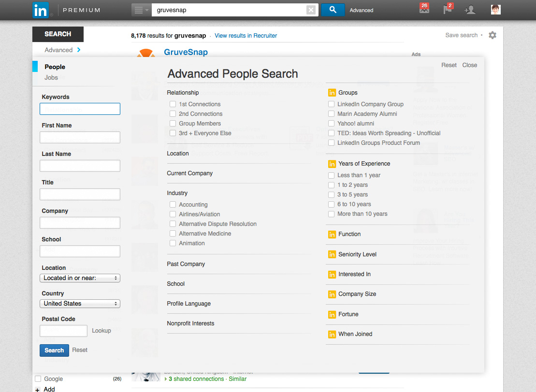Image resolution: width=536 pixels, height=392 pixels.
Task: Expand the Company Size filter
Action: pyautogui.click(x=357, y=294)
